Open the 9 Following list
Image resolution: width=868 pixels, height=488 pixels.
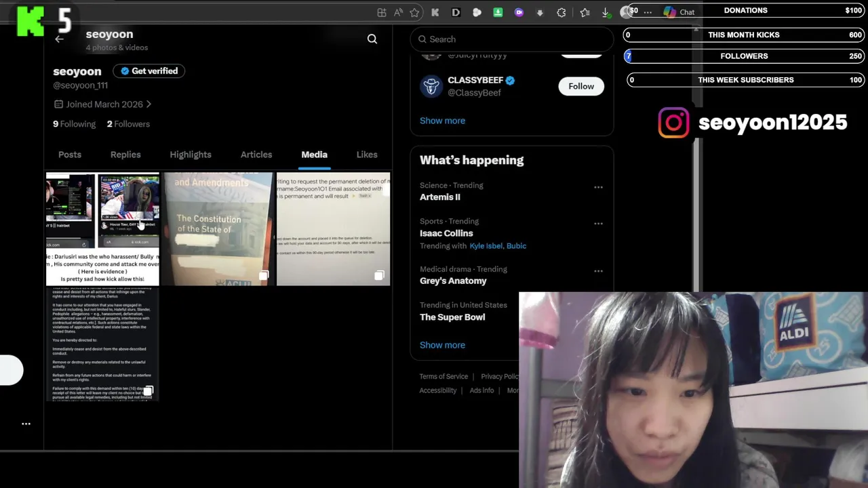coord(75,124)
